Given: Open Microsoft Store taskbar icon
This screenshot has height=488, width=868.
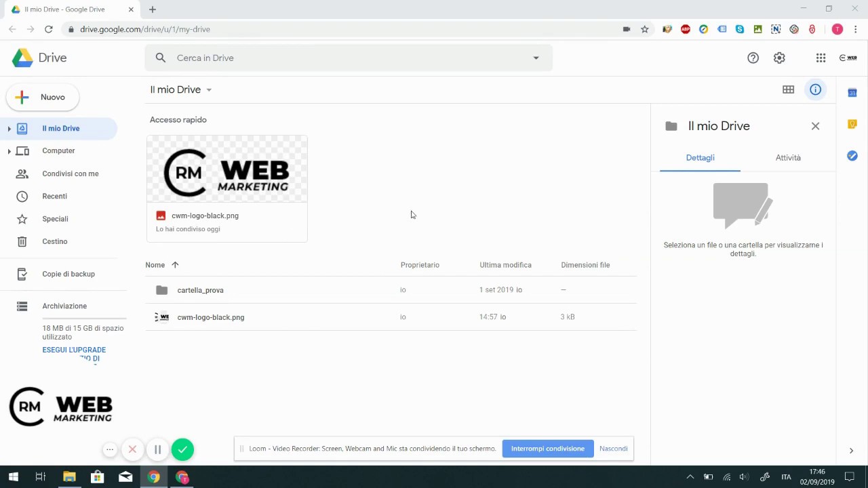Looking at the screenshot, I should [97, 477].
